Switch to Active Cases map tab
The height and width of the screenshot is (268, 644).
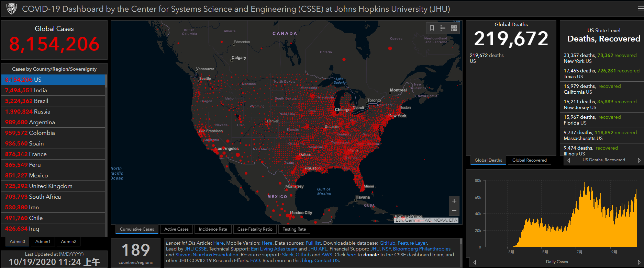click(176, 229)
